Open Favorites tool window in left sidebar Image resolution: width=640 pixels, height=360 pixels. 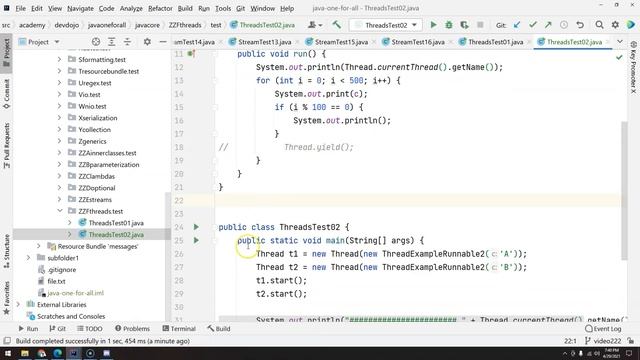tap(7, 298)
